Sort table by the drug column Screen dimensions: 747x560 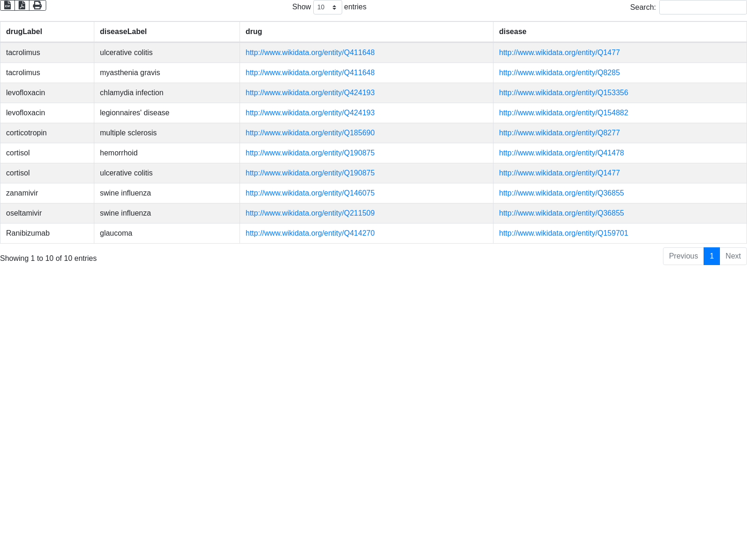coord(254,32)
